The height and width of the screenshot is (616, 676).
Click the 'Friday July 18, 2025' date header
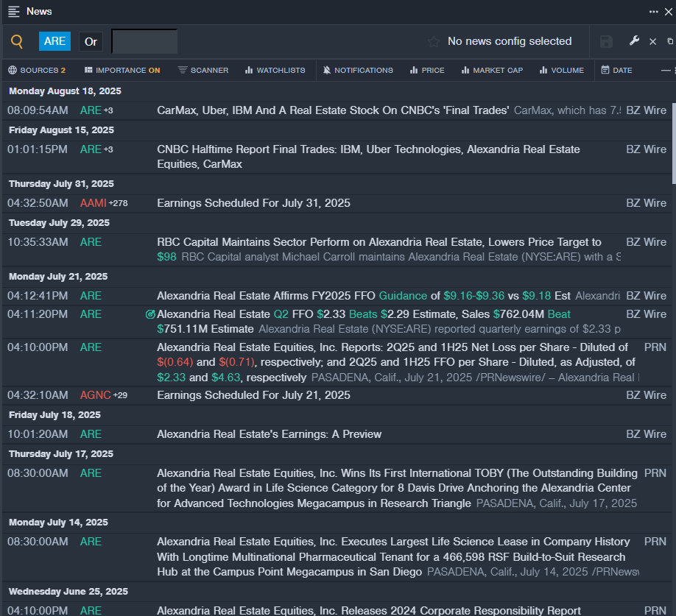coord(54,415)
